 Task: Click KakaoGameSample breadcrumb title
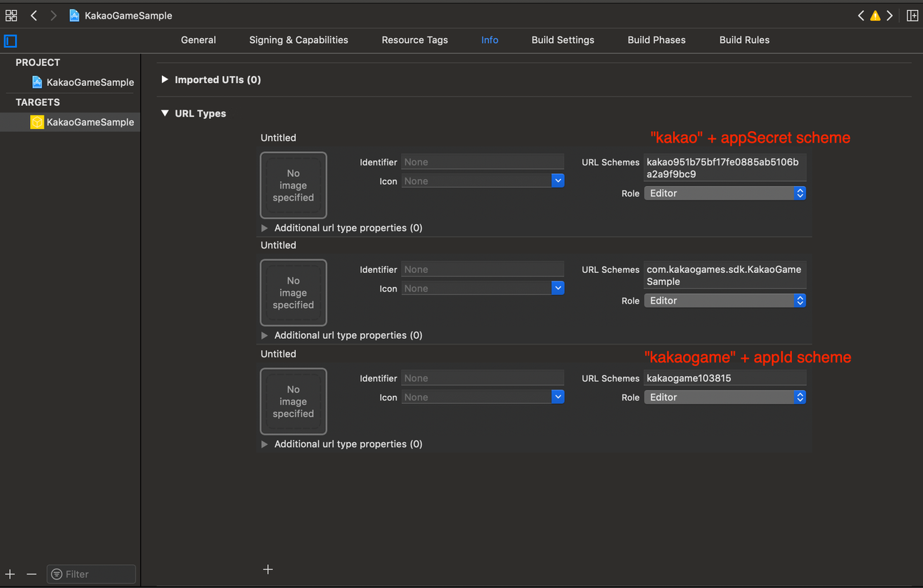click(128, 16)
